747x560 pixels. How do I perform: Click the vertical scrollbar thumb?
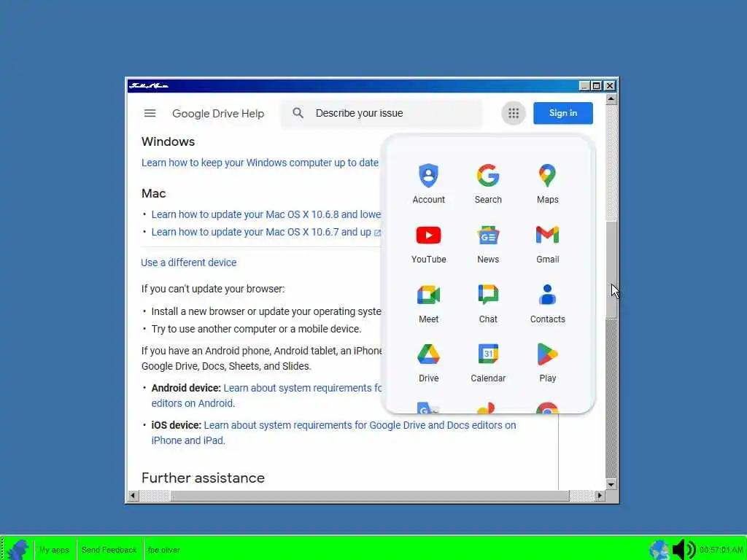click(611, 270)
